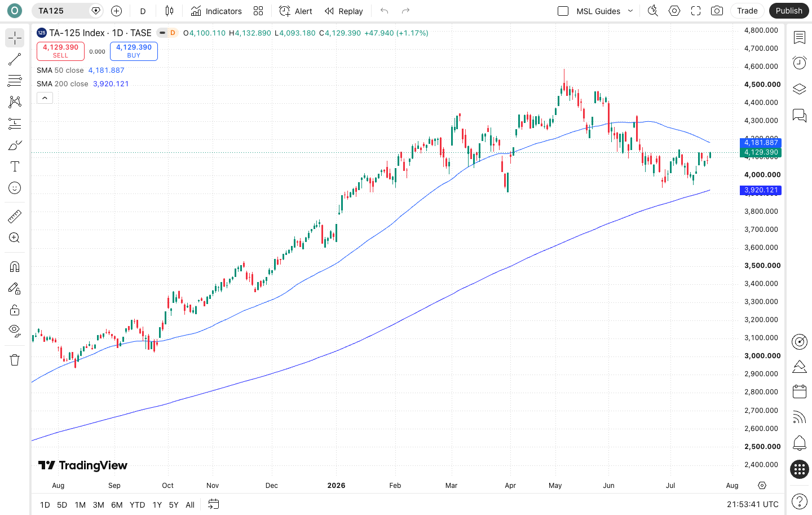Open the Alerts panel bell icon

799,443
